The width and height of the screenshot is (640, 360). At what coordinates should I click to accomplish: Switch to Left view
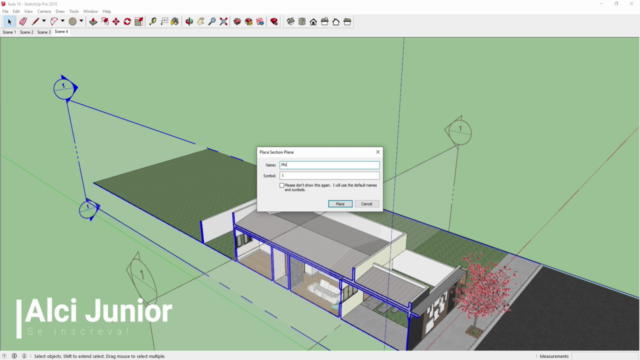[x=347, y=22]
